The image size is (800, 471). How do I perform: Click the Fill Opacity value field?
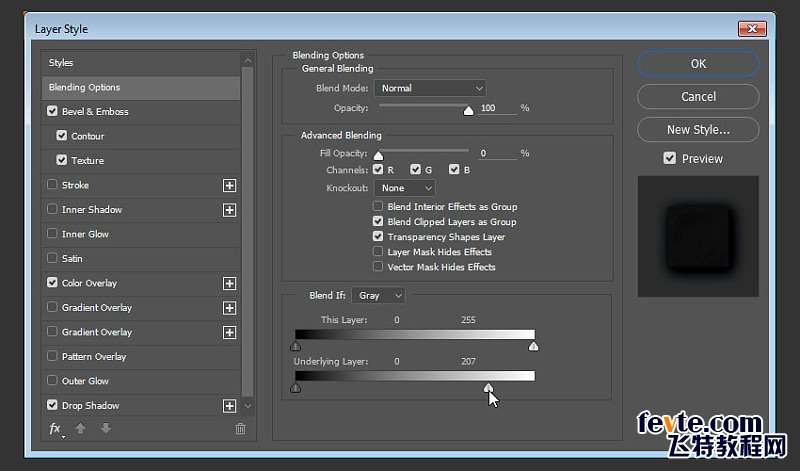(x=497, y=153)
